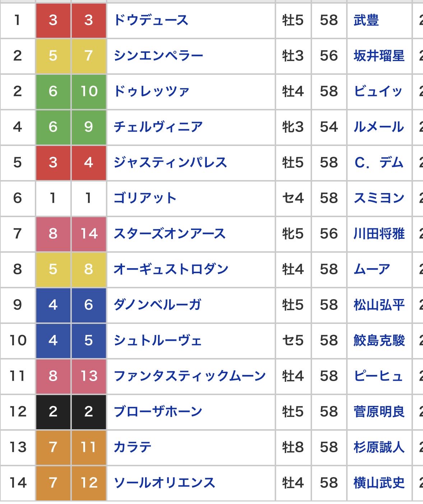Click blue horse number 6 cell
This screenshot has width=423, height=504.
point(89,305)
